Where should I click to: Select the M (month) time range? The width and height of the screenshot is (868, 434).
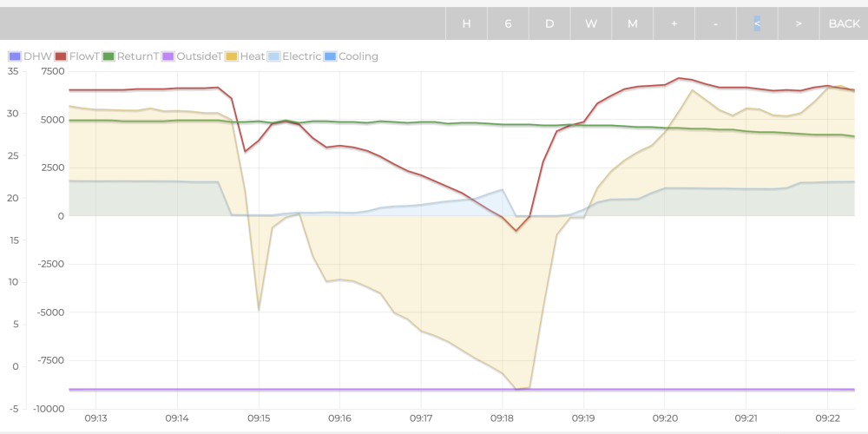click(x=633, y=23)
